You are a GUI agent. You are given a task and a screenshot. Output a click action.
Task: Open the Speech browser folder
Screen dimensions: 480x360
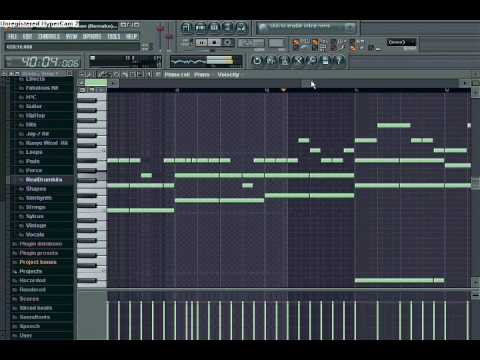[x=29, y=326]
